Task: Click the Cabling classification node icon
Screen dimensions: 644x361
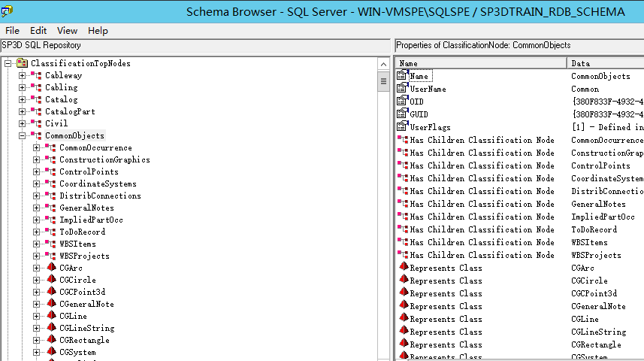Action: tap(36, 87)
